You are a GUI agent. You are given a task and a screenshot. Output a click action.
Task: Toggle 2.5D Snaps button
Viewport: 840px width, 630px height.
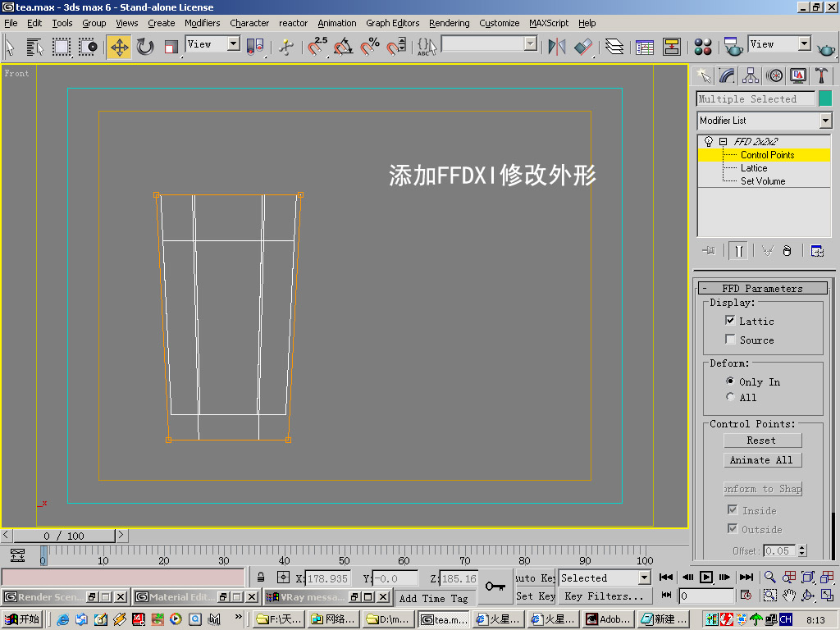click(317, 47)
